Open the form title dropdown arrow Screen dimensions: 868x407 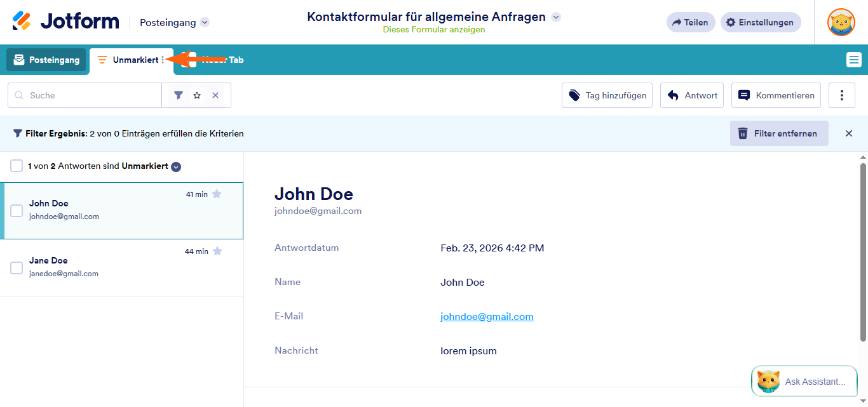[x=556, y=17]
